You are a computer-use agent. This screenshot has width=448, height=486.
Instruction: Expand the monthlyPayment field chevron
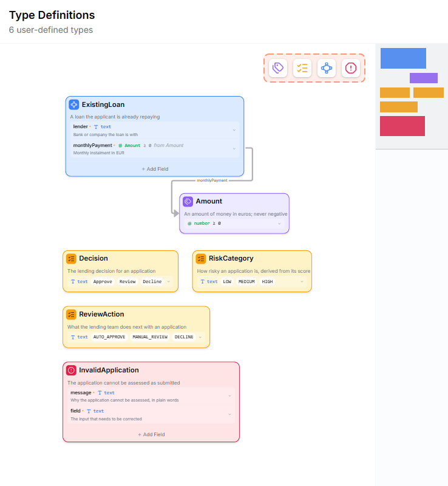(234, 149)
